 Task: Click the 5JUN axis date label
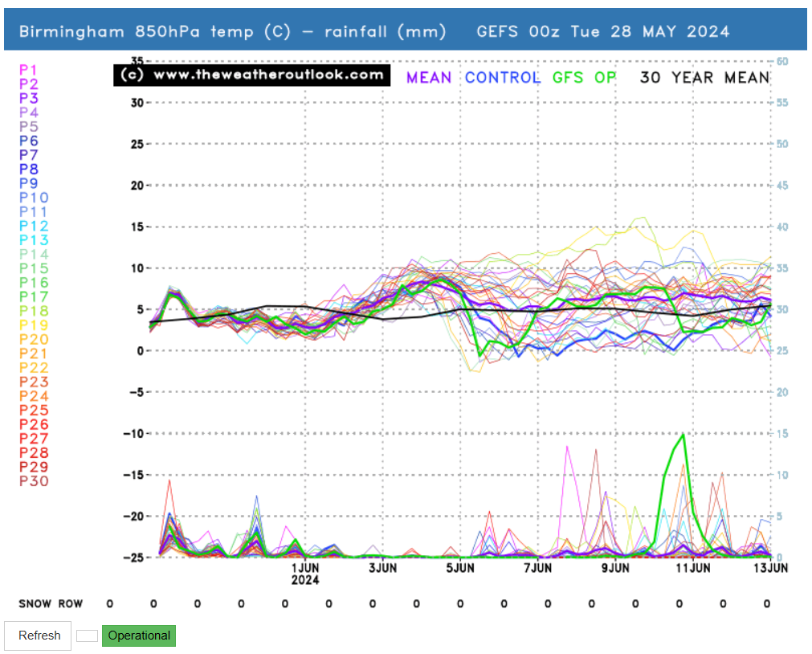coord(460,568)
